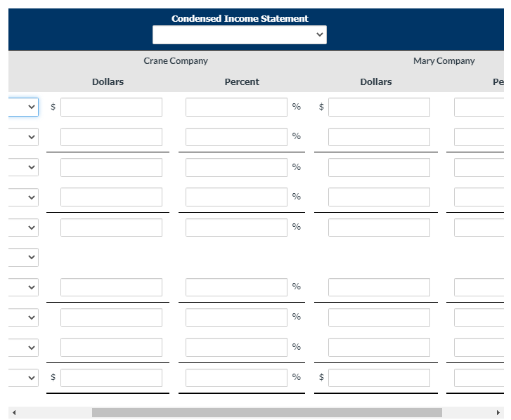Expand the last row's account label dropdown
This screenshot has width=511, height=420.
pyautogui.click(x=23, y=378)
